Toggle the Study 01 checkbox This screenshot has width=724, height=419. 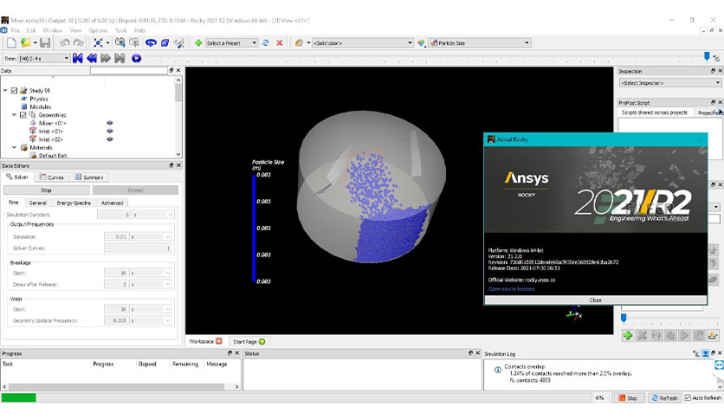(13, 91)
